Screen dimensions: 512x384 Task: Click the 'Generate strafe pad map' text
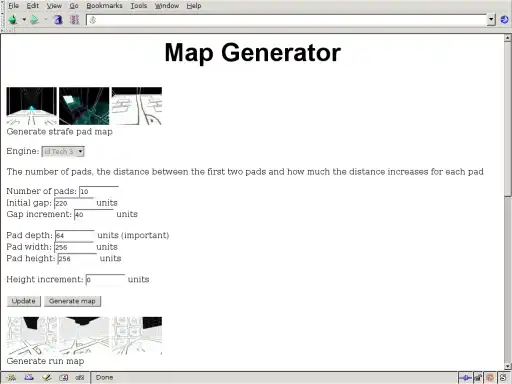tap(59, 132)
